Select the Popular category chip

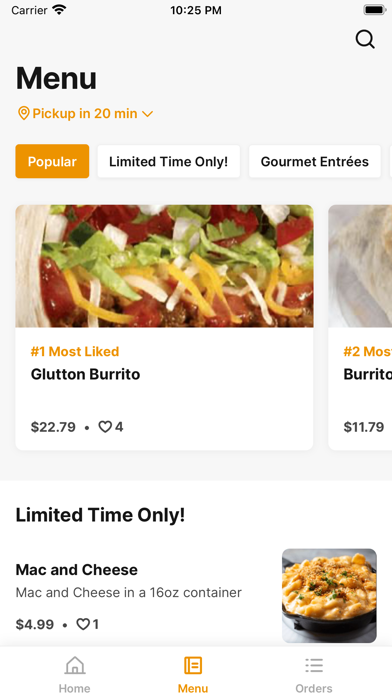[x=52, y=161]
